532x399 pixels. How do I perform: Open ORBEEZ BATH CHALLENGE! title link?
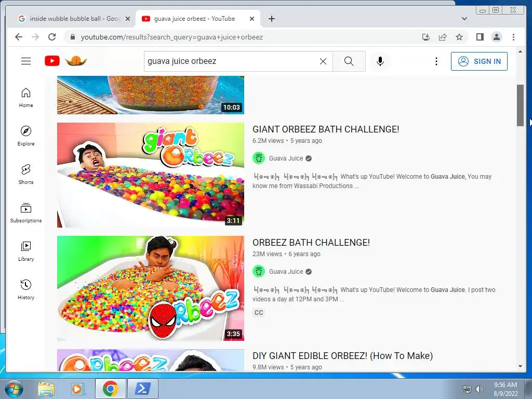click(x=311, y=243)
